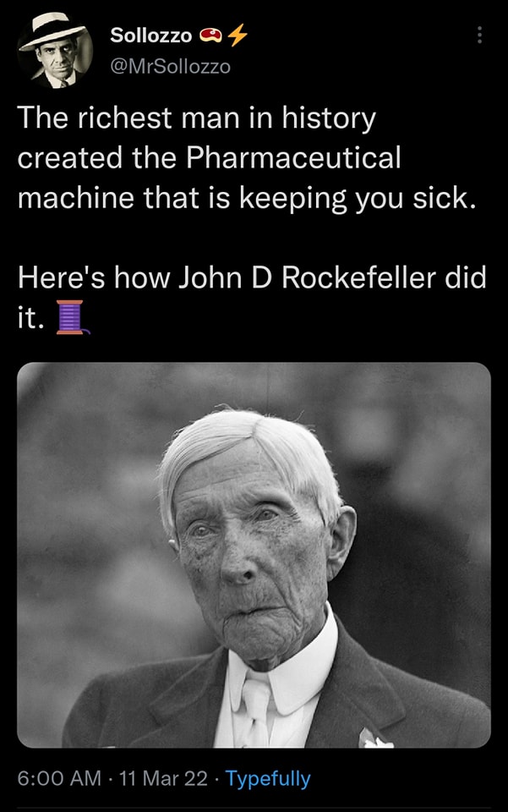
Task: Click the word "Pharmaceutical" in the tweet
Action: (x=293, y=157)
